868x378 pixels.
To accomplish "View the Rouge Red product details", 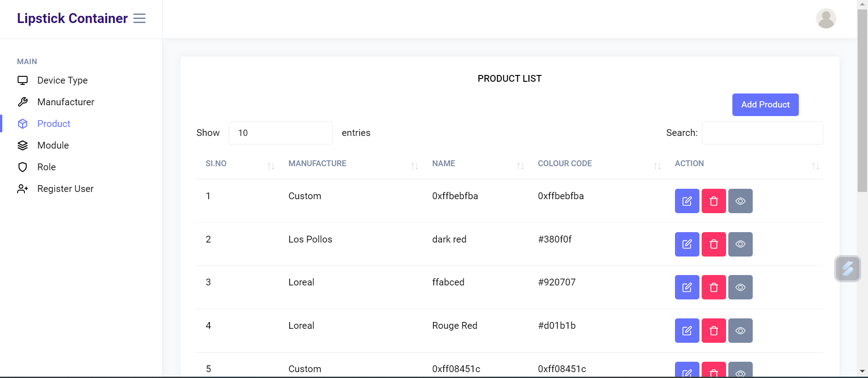I will (740, 331).
